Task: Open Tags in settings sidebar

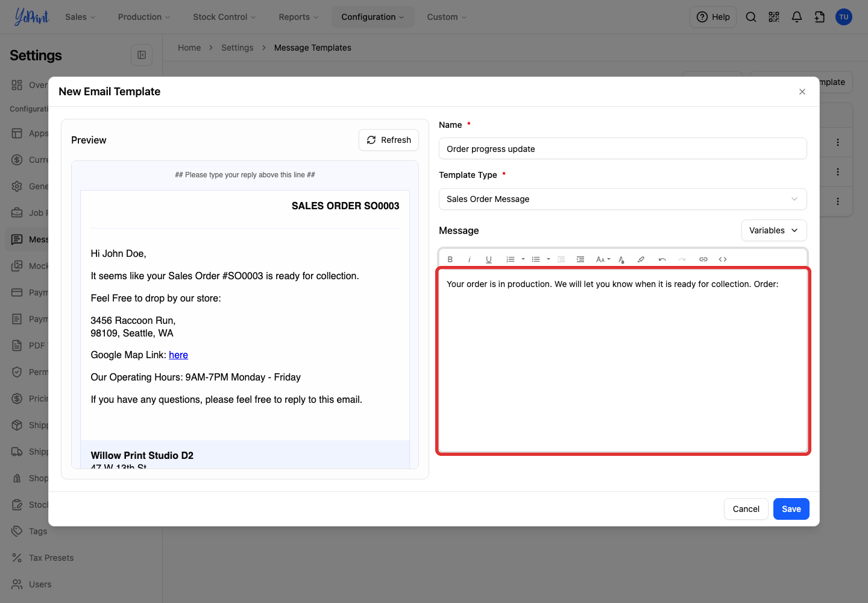Action: coord(38,531)
